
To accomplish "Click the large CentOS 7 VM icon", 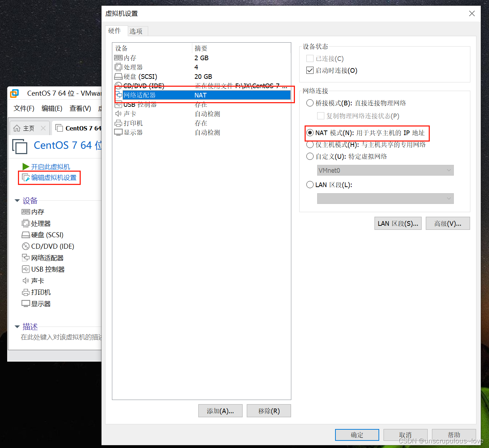I will [20, 146].
